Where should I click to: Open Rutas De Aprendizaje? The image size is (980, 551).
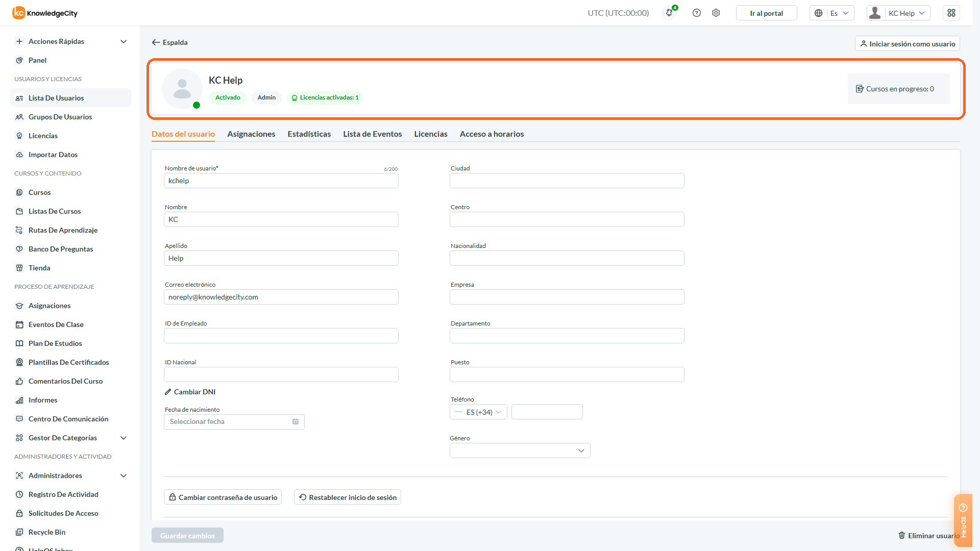71,230
